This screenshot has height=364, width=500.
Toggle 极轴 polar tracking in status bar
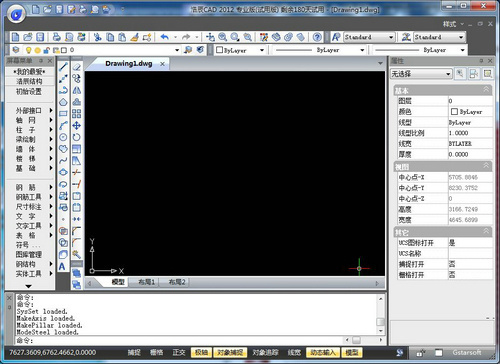tap(201, 352)
